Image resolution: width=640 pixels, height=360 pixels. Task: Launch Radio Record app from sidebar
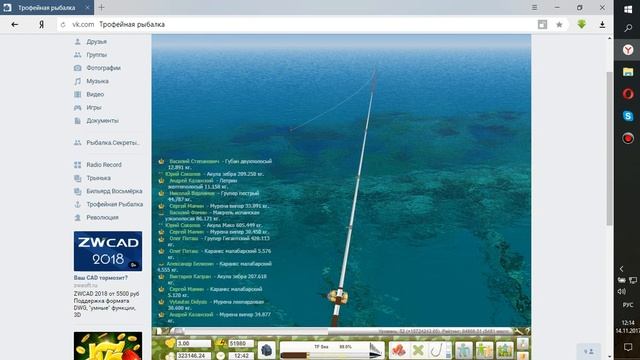click(x=104, y=165)
